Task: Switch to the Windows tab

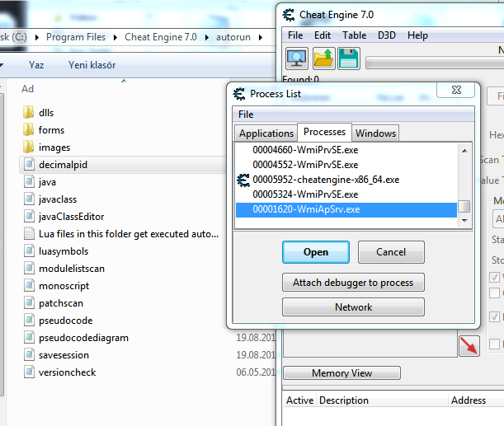Action: pos(376,133)
